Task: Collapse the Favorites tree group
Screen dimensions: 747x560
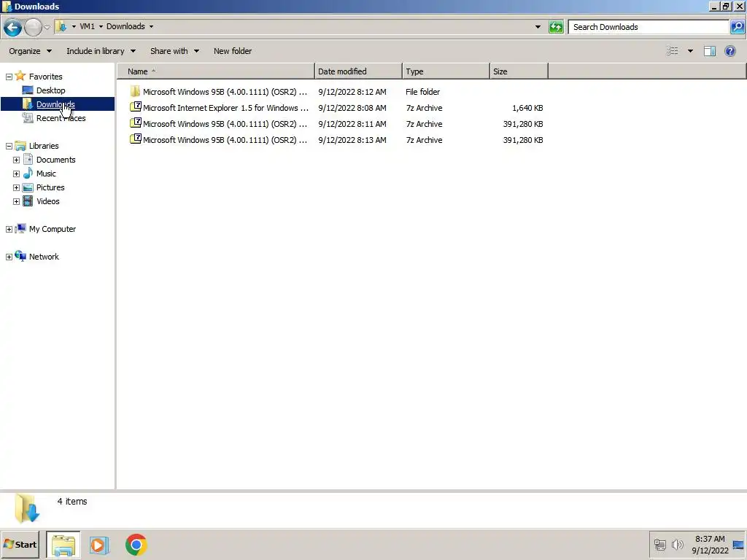Action: pyautogui.click(x=9, y=77)
